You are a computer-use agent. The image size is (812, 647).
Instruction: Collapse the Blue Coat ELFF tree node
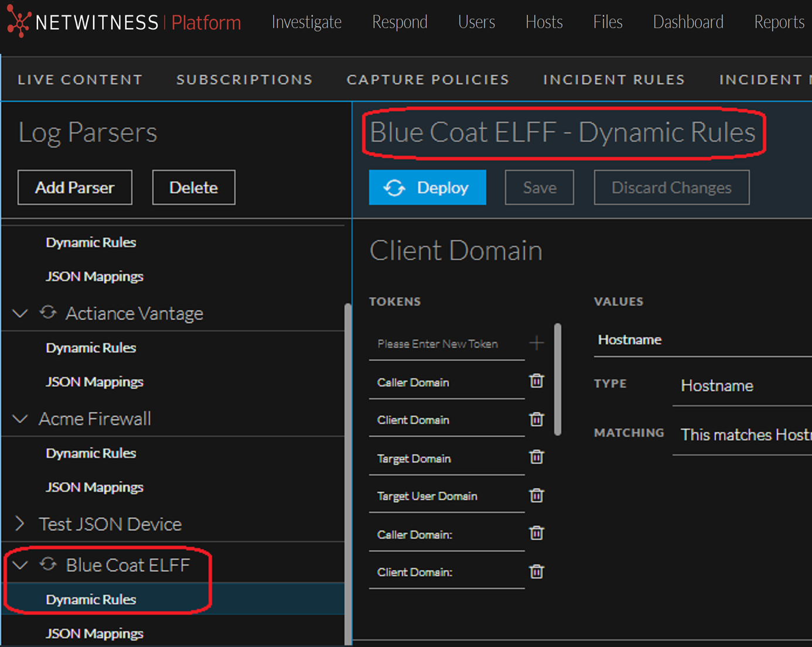[21, 565]
